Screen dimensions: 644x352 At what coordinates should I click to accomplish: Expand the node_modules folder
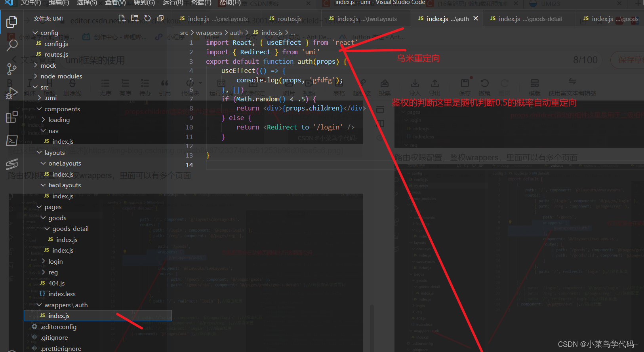pyautogui.click(x=61, y=76)
